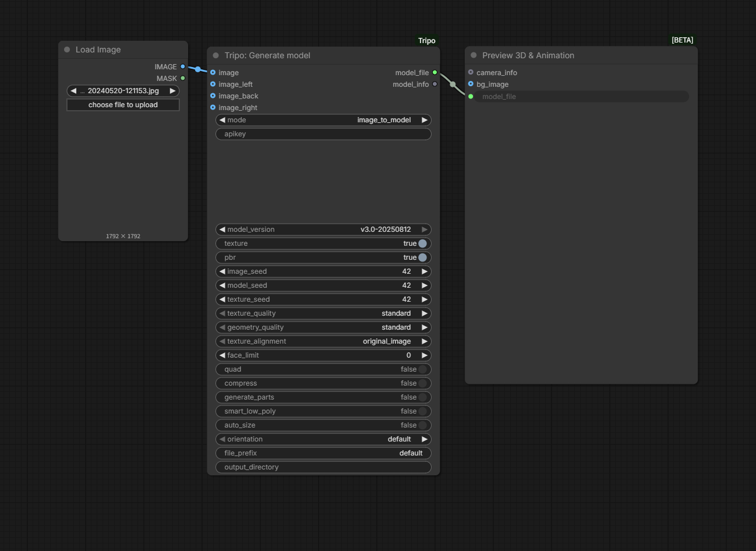The width and height of the screenshot is (756, 551).
Task: Click the output_directory input field
Action: (x=323, y=467)
